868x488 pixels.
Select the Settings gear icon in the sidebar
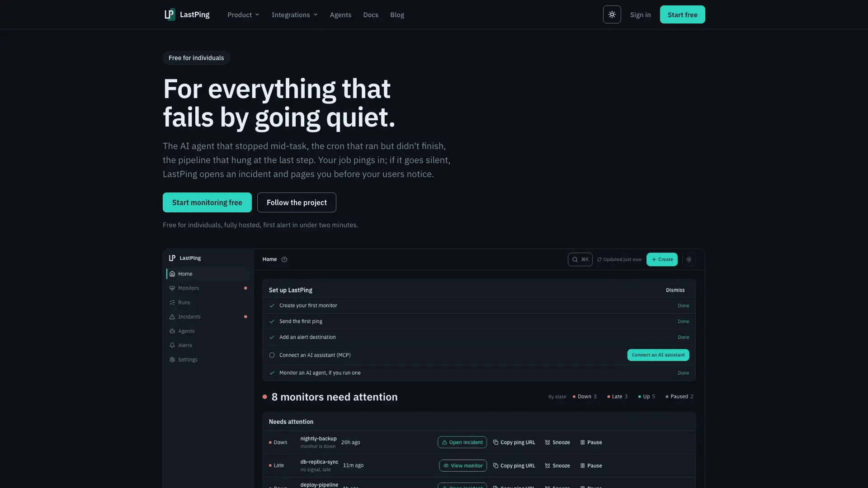click(172, 360)
